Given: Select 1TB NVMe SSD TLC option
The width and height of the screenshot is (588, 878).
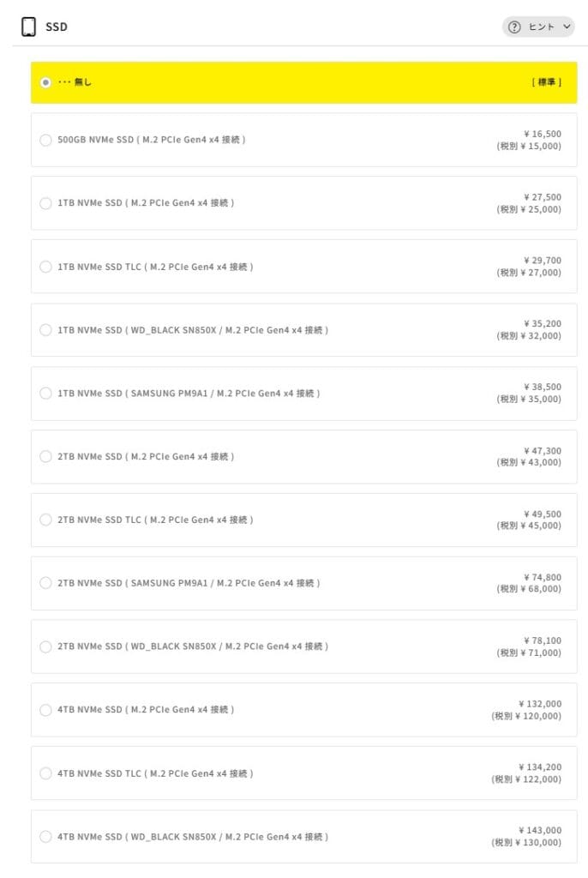Looking at the screenshot, I should (46, 267).
